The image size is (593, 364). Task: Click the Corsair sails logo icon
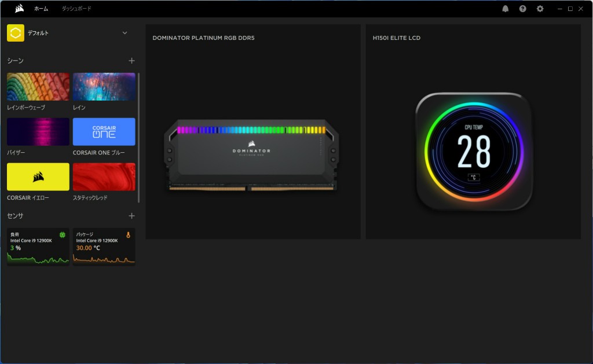(19, 9)
